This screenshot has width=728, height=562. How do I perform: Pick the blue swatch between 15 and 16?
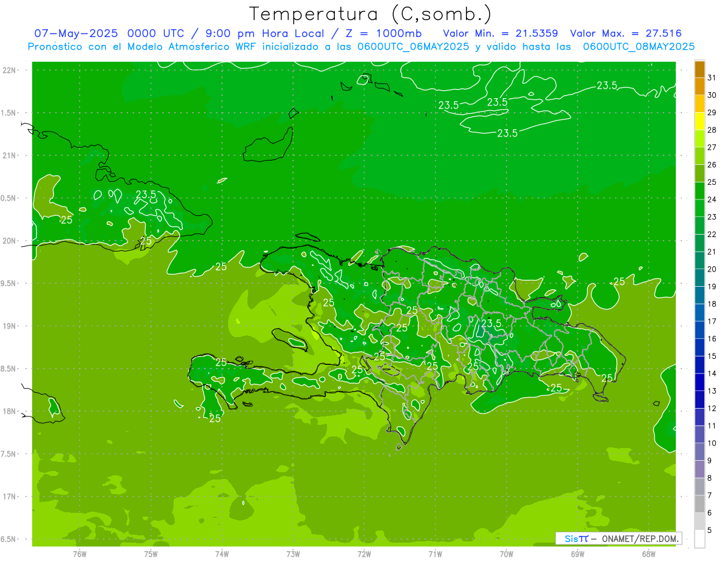pyautogui.click(x=699, y=347)
